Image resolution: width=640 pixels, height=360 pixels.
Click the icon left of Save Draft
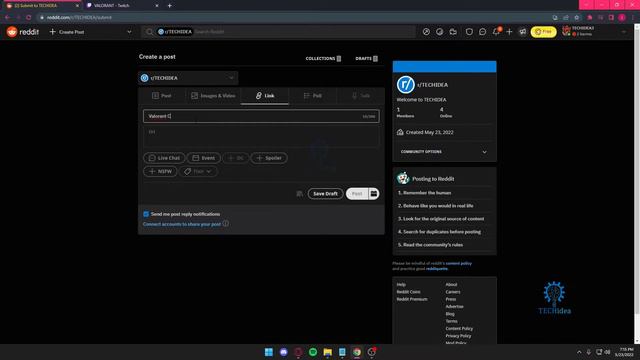point(300,193)
